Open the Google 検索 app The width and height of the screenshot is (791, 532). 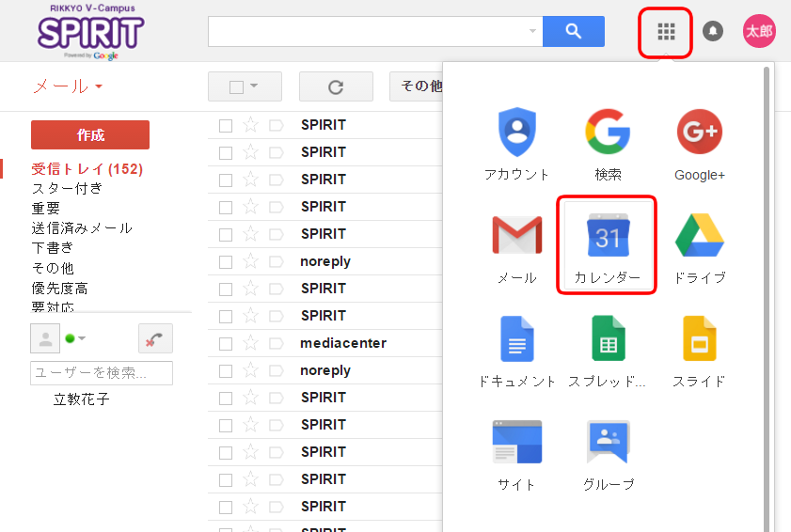[x=608, y=144]
